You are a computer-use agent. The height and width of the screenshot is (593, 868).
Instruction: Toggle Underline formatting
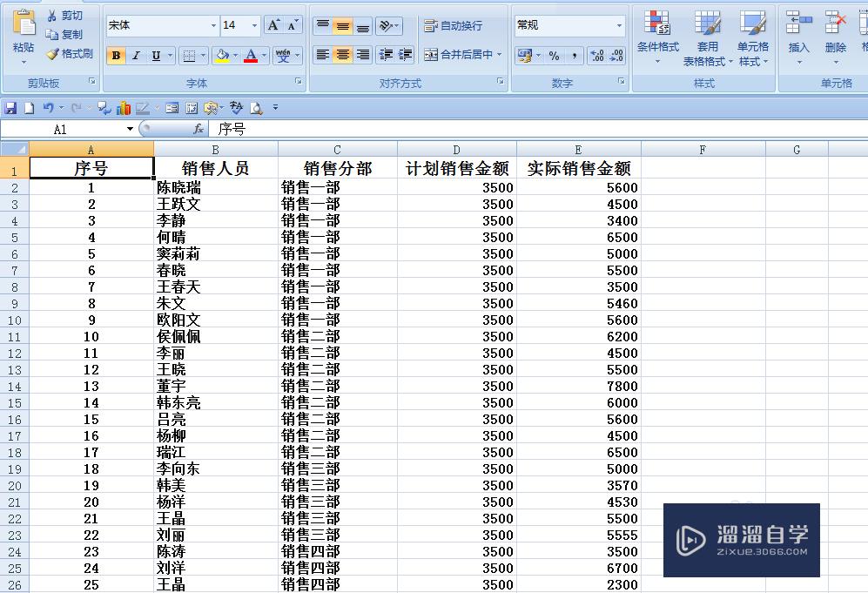156,56
